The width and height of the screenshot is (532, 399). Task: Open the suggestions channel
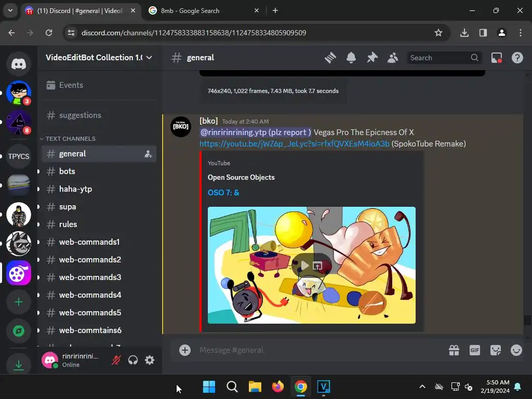tap(99, 115)
